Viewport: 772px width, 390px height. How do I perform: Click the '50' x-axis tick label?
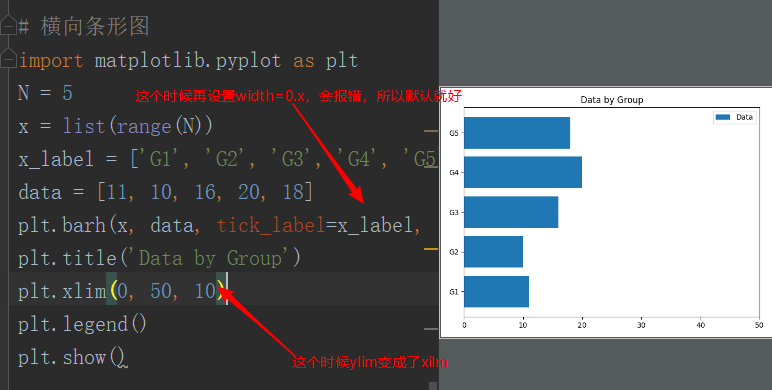[759, 325]
